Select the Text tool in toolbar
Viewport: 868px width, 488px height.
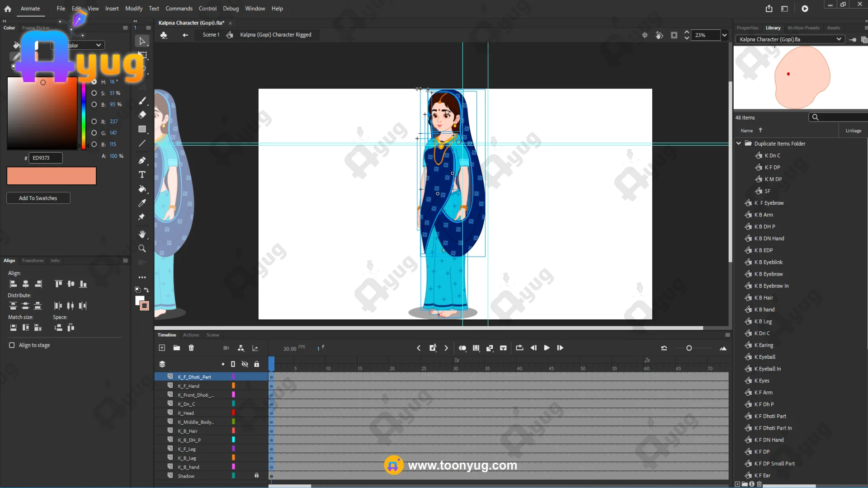tap(142, 174)
